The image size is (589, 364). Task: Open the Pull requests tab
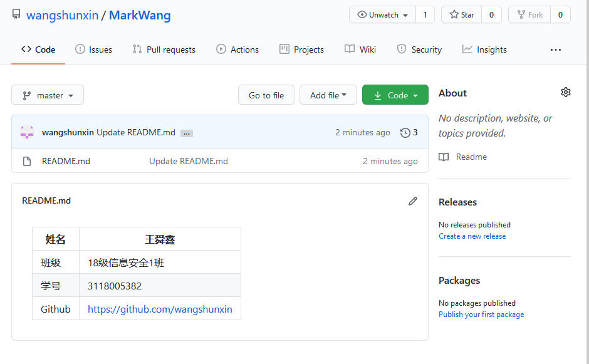[x=164, y=49]
